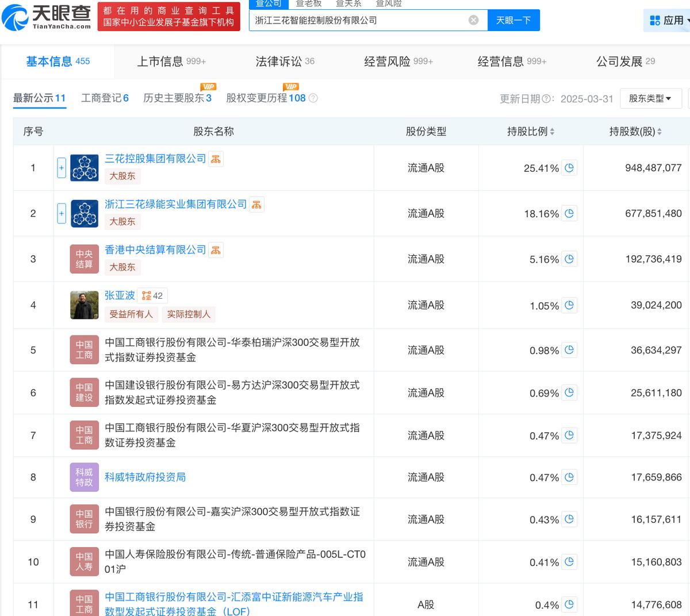Click 易方达沪深300 fund shareholder name
Screen dimensions: 690x616
pyautogui.click(x=232, y=392)
